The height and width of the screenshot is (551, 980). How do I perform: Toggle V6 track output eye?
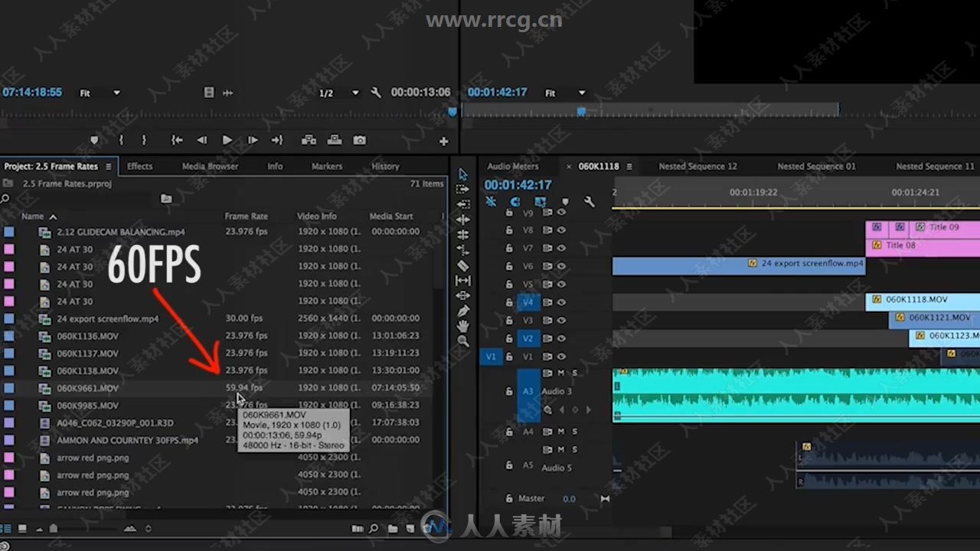point(561,266)
